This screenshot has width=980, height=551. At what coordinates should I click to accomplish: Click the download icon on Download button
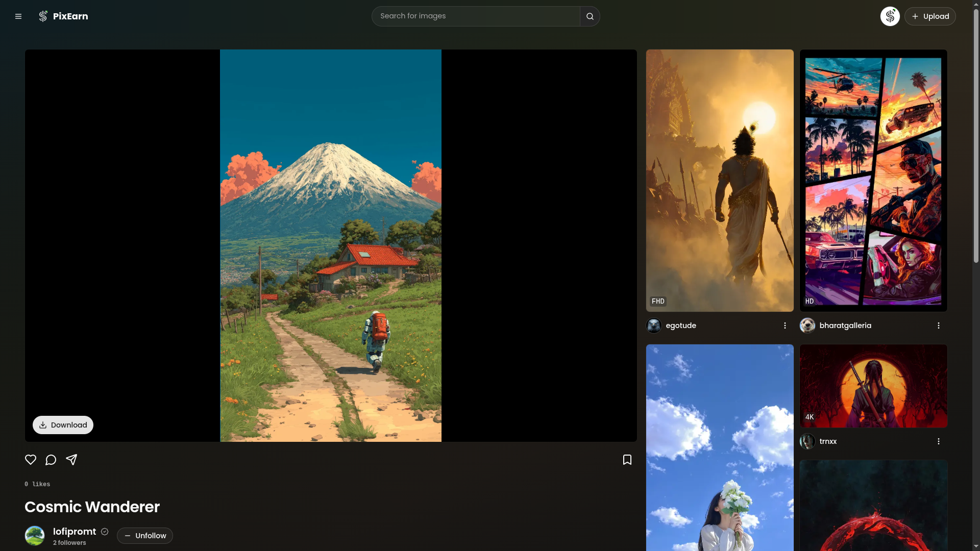click(43, 424)
